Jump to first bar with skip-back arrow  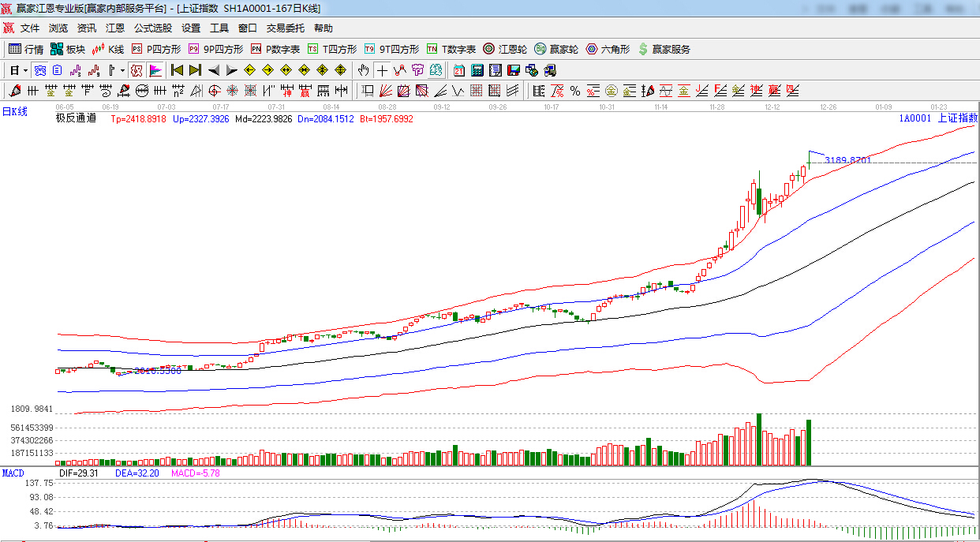coord(177,70)
